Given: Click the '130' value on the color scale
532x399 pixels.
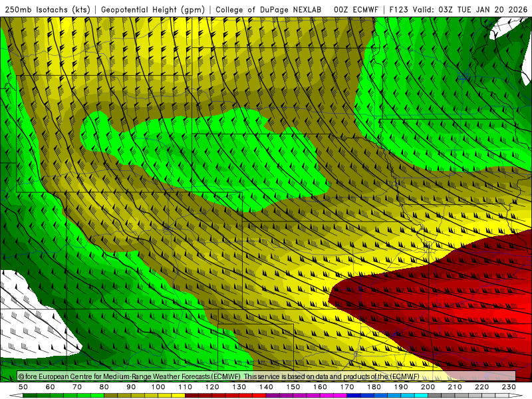Looking at the screenshot, I should [239, 387].
